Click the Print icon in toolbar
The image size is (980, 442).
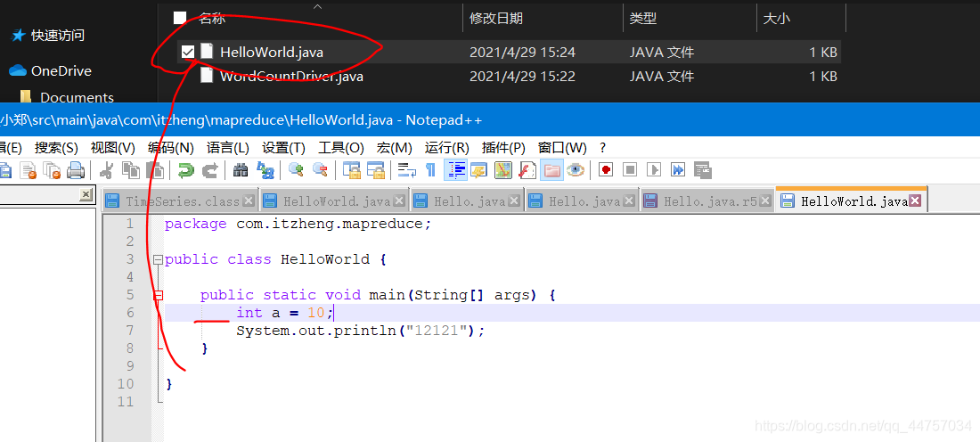pyautogui.click(x=76, y=170)
